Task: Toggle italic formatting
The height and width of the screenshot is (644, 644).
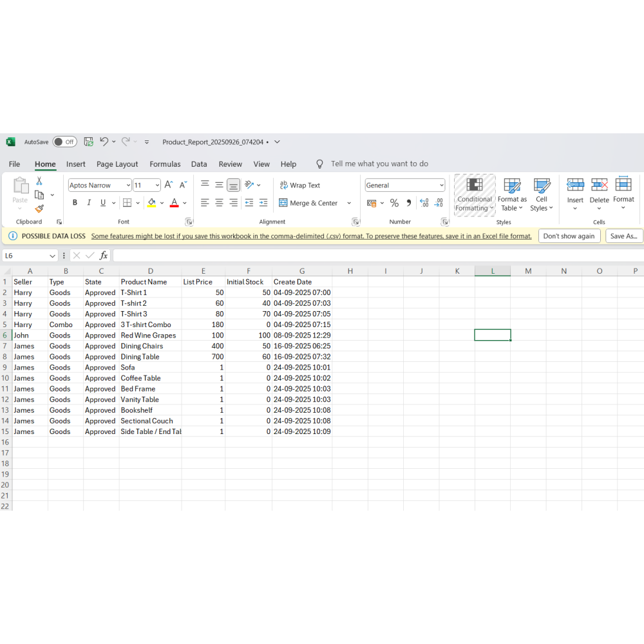Action: (89, 203)
